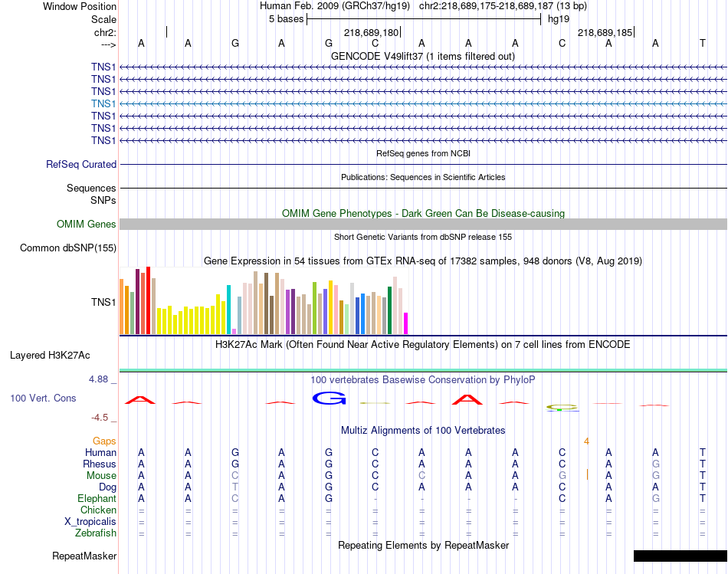Screen dimensions: 728x574
Task: Open Repeating Elements by RepeatMasker title
Action: click(423, 545)
